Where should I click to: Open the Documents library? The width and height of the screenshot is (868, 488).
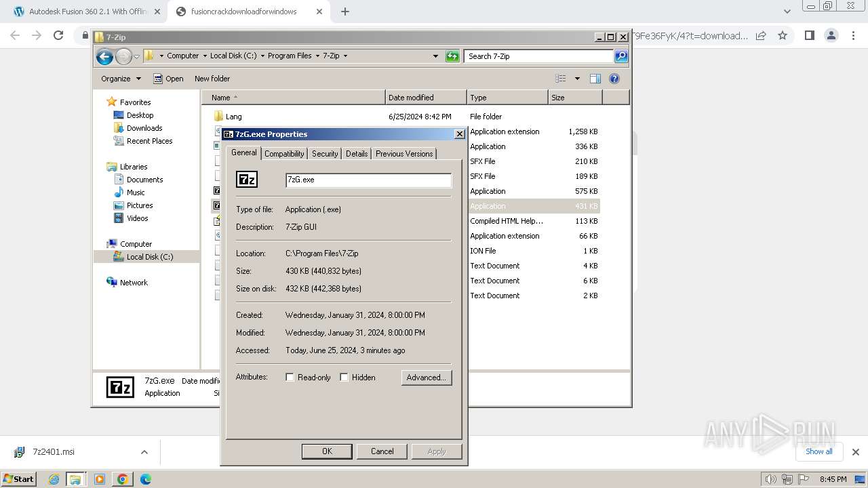tap(144, 180)
